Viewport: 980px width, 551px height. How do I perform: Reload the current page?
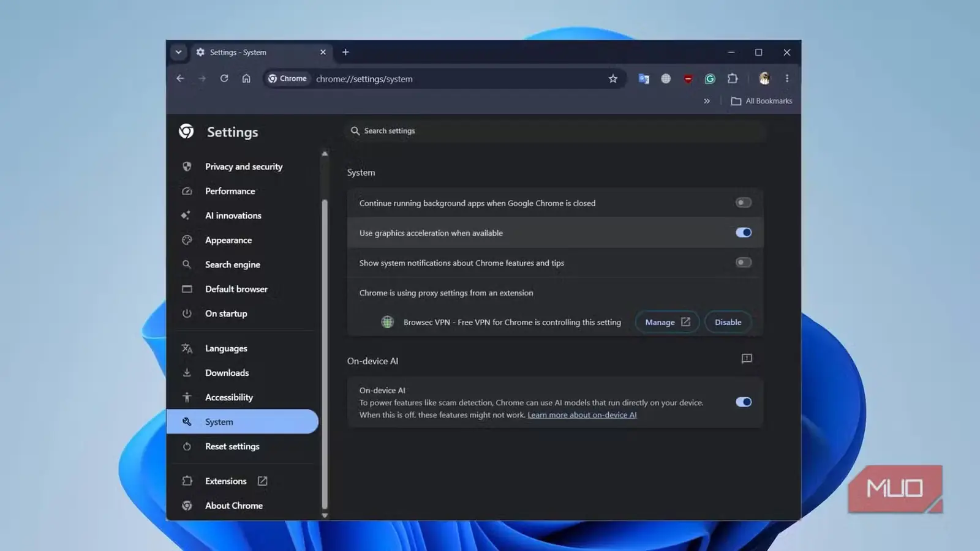coord(224,78)
